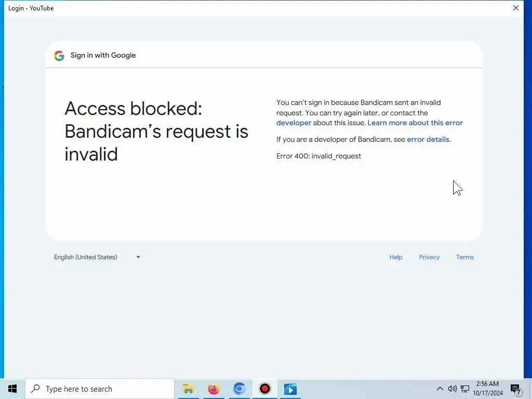532x399 pixels.
Task: Switch to Chromium browser on taskbar
Action: tap(239, 389)
